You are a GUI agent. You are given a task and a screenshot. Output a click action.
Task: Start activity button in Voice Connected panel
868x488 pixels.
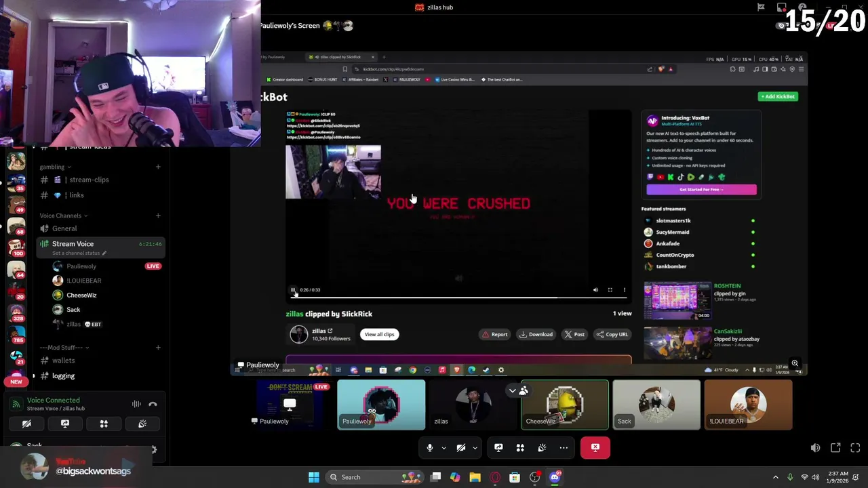coord(104,424)
